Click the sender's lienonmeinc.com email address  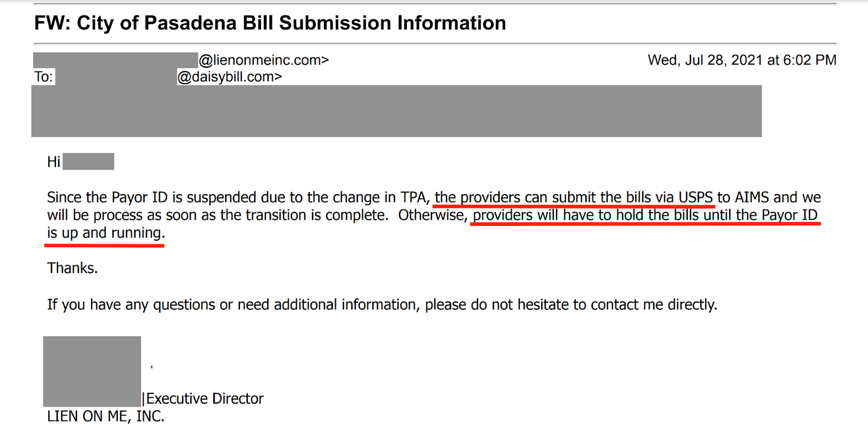pos(264,60)
